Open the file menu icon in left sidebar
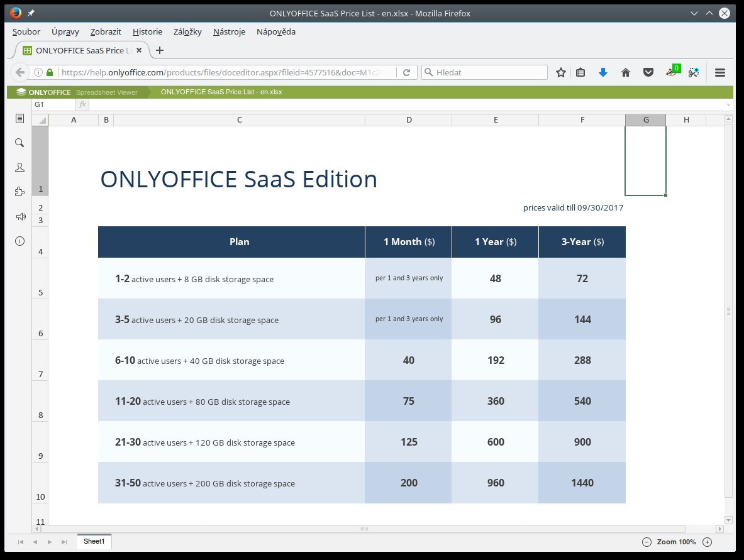This screenshot has width=744, height=560. coord(19,118)
